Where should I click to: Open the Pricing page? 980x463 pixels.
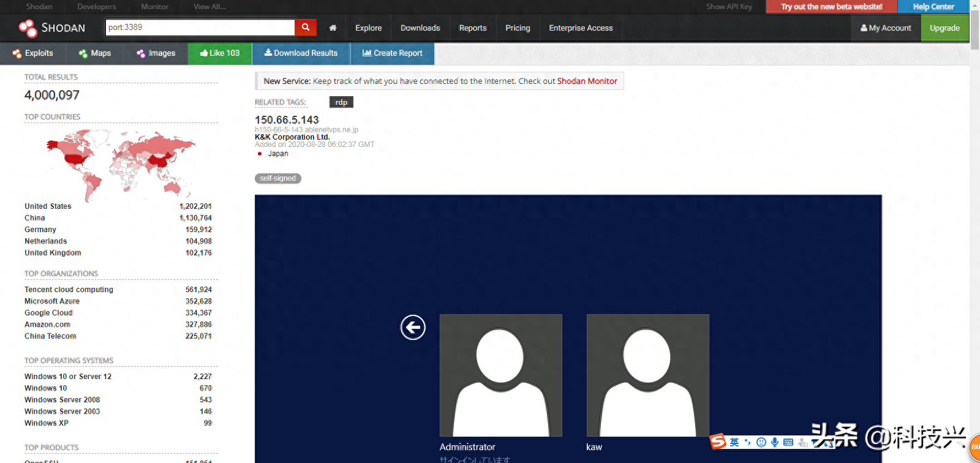[518, 28]
